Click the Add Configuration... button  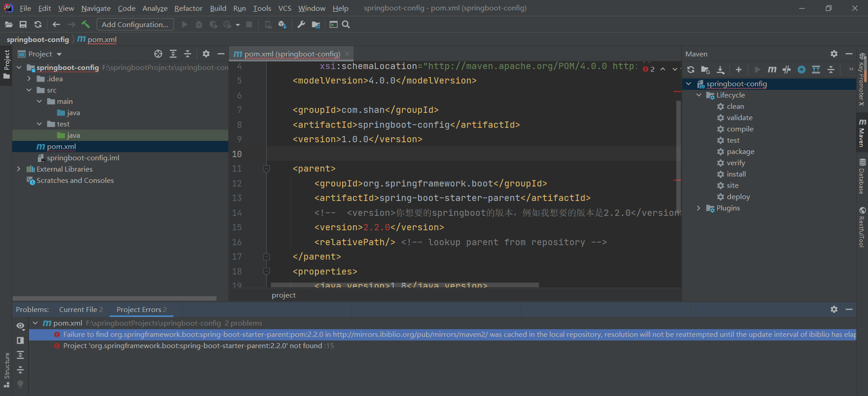click(135, 24)
